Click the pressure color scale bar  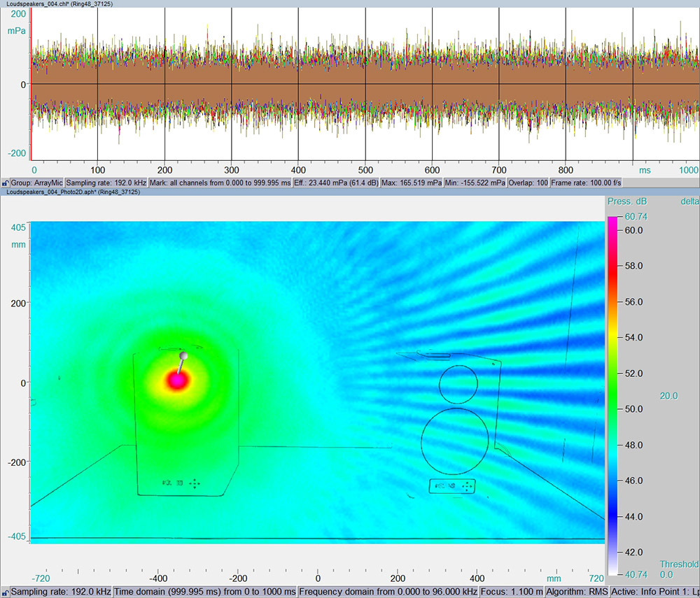pyautogui.click(x=612, y=396)
